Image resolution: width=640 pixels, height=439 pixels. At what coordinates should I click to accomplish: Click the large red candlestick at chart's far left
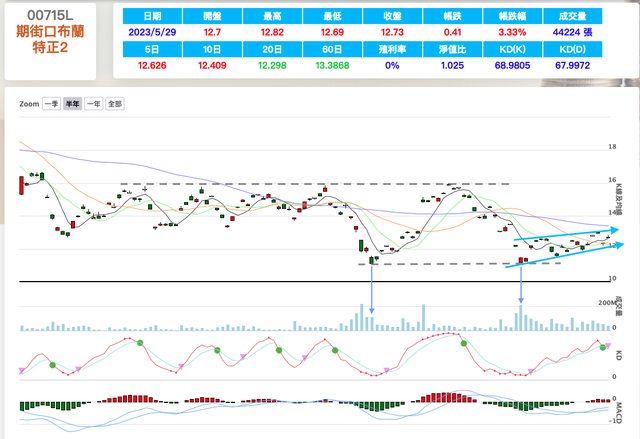[21, 183]
